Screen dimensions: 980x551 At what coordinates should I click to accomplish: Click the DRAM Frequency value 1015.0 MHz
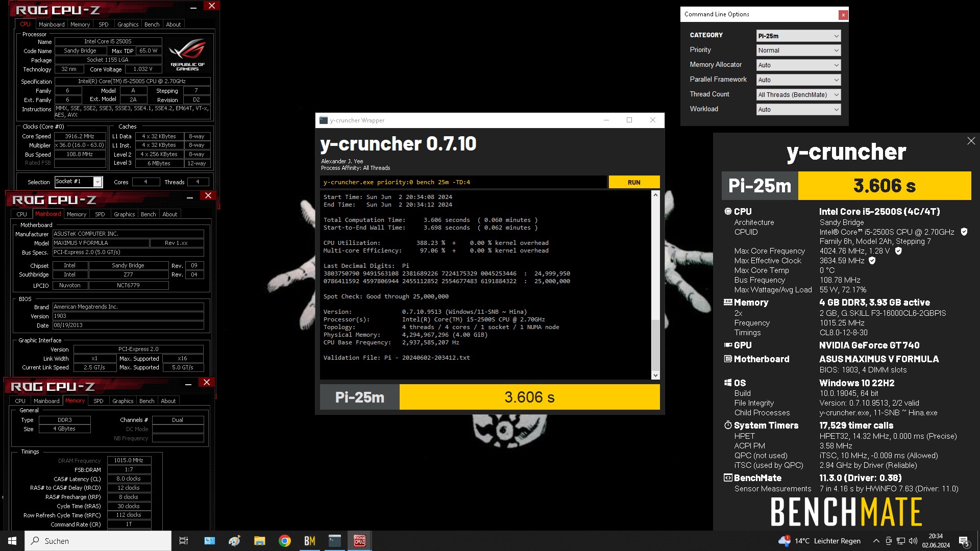(x=129, y=460)
